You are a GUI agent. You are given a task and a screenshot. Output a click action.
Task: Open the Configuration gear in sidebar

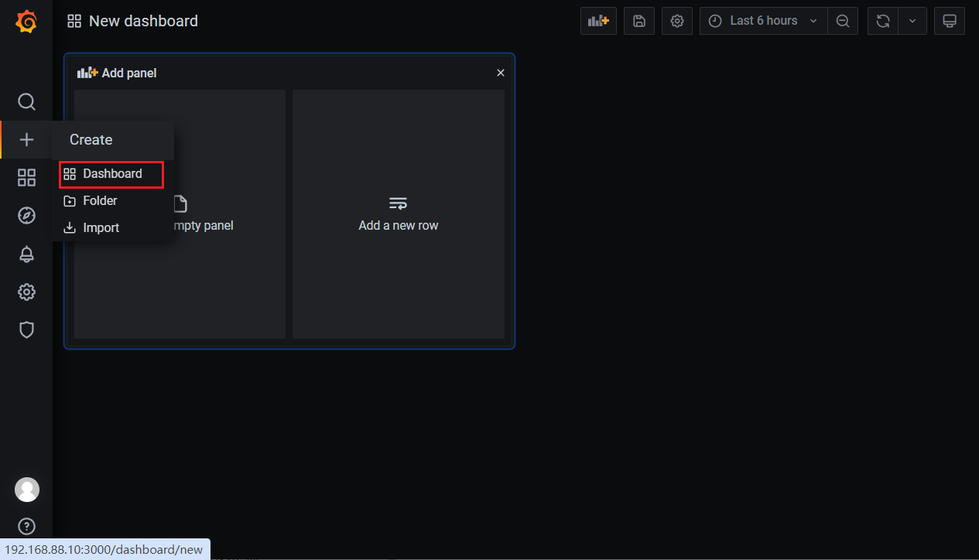coord(26,292)
